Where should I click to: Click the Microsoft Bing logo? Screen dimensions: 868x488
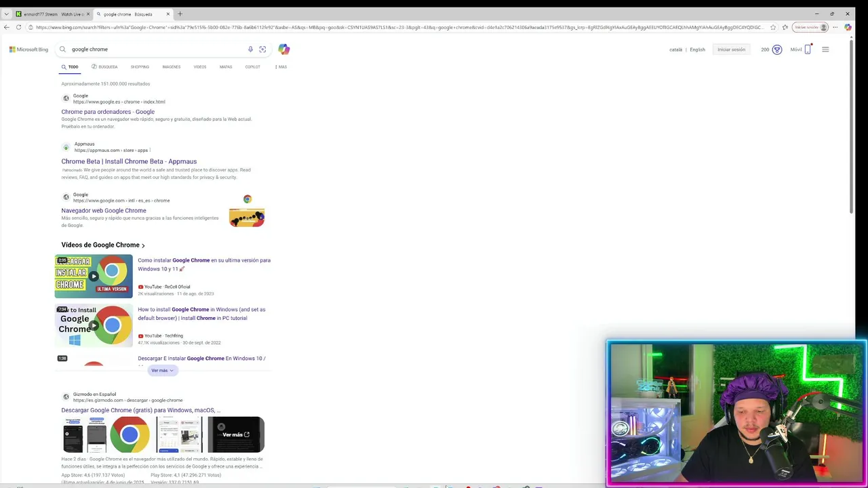[x=28, y=49]
